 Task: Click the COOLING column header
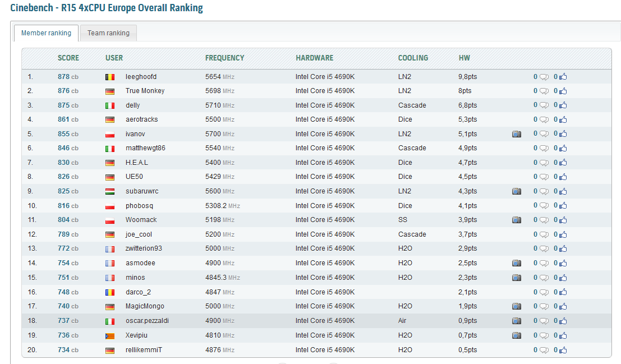point(413,58)
